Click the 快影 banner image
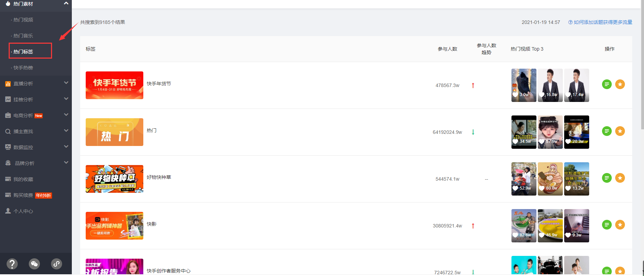 pyautogui.click(x=115, y=226)
